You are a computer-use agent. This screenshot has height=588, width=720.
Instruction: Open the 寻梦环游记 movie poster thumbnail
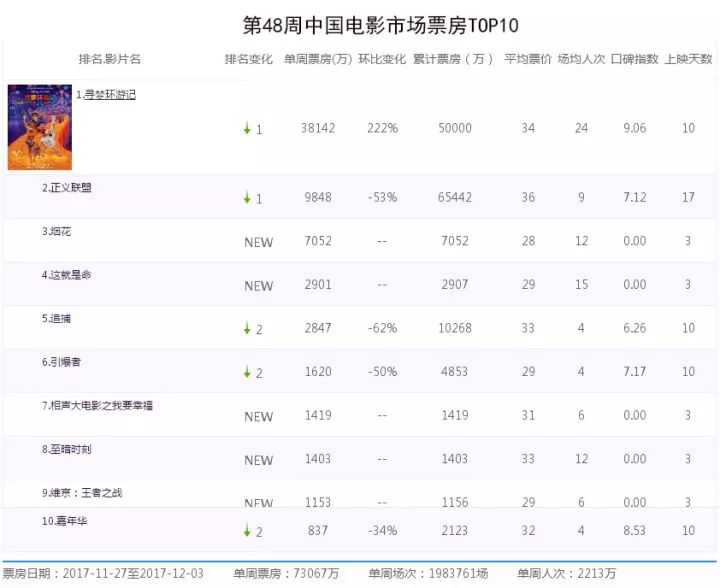(x=40, y=127)
